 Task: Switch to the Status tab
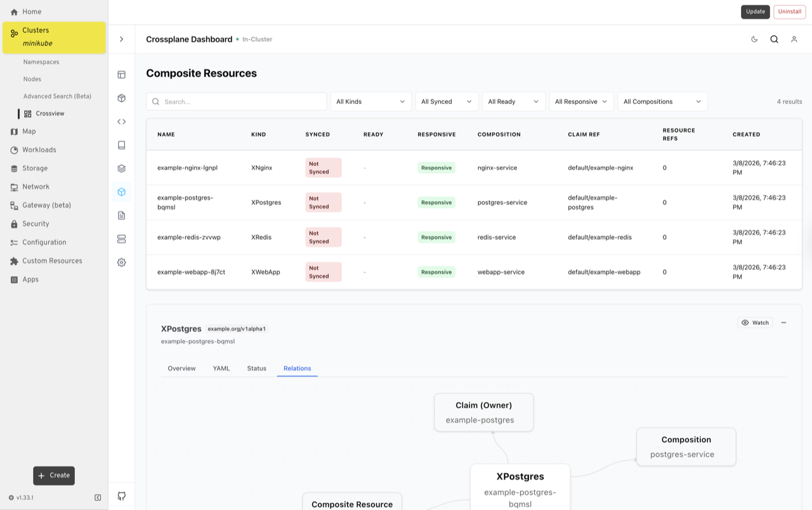pos(257,369)
